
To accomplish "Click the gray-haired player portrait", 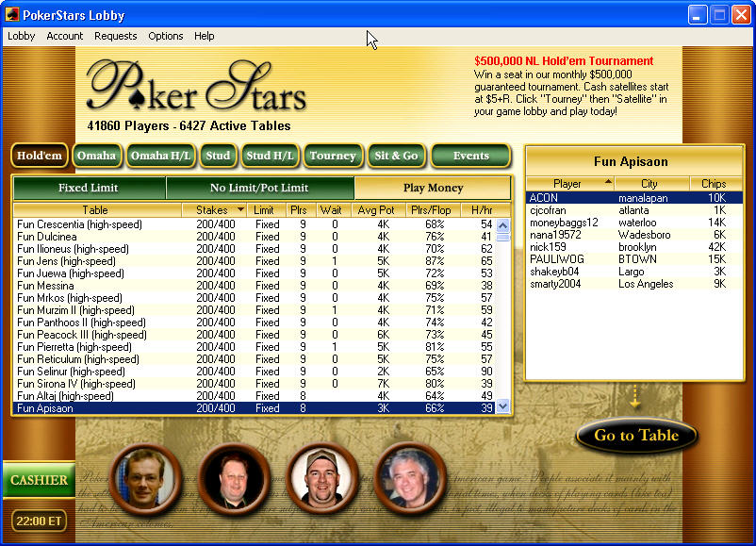I will [411, 478].
